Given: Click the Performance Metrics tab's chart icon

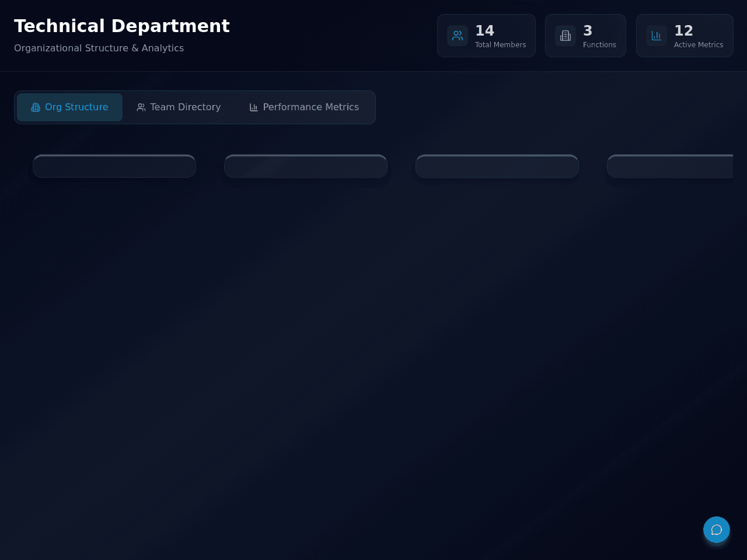Looking at the screenshot, I should tap(254, 107).
